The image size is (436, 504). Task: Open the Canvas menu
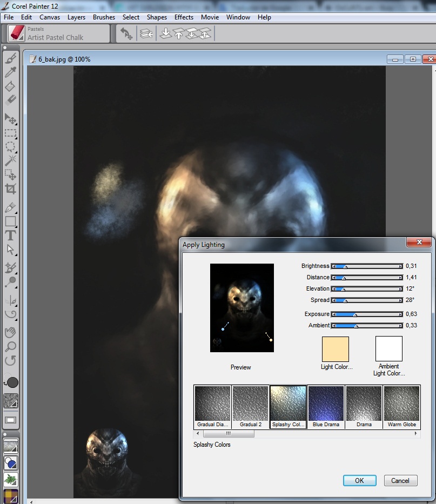(50, 17)
